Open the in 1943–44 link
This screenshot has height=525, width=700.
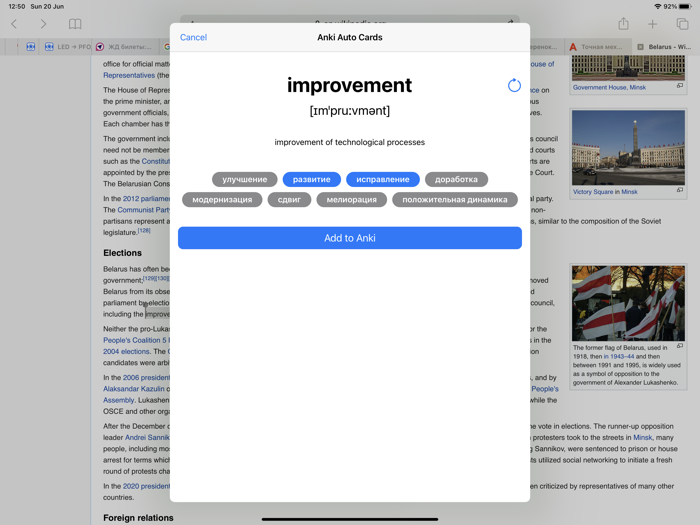click(x=619, y=356)
